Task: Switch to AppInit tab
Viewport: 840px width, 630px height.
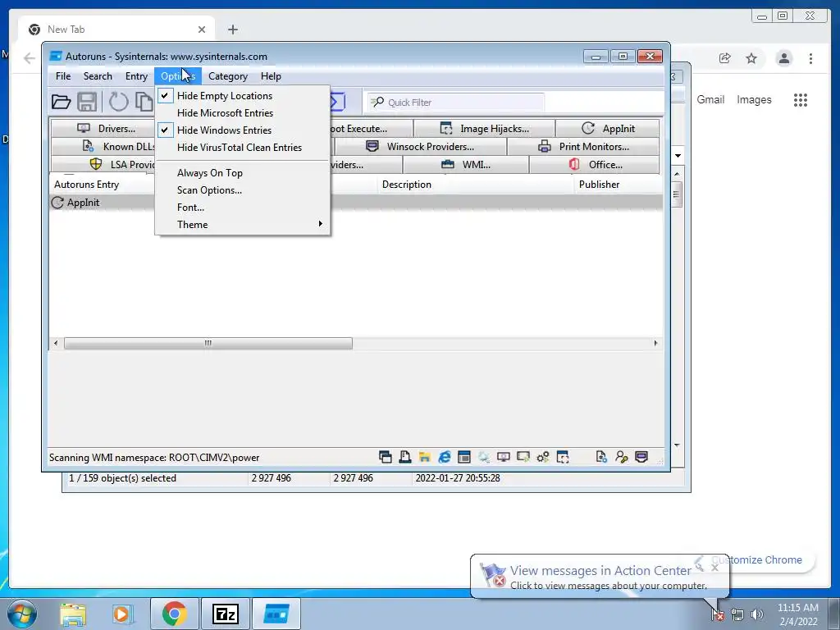Action: (608, 129)
